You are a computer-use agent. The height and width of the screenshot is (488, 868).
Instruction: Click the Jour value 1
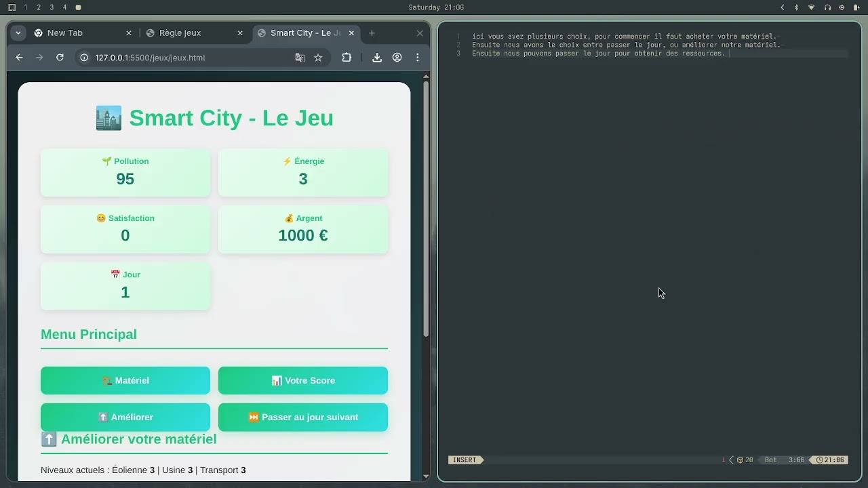pos(125,292)
